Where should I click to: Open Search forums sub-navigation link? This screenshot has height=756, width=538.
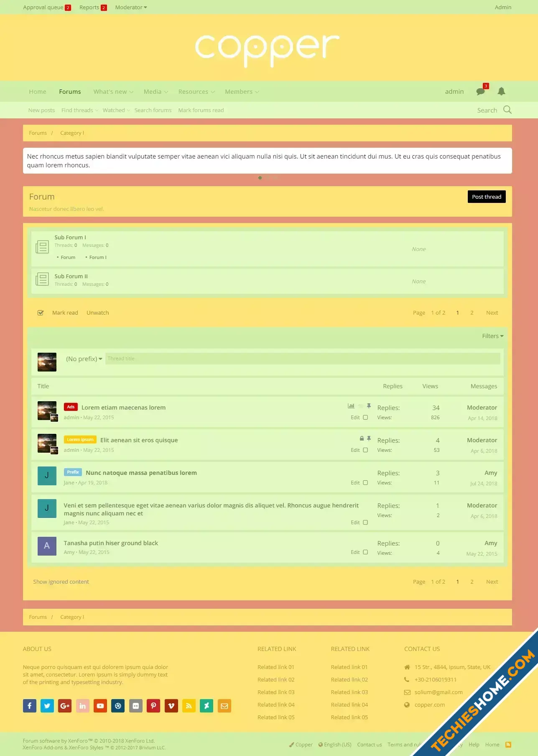[153, 110]
